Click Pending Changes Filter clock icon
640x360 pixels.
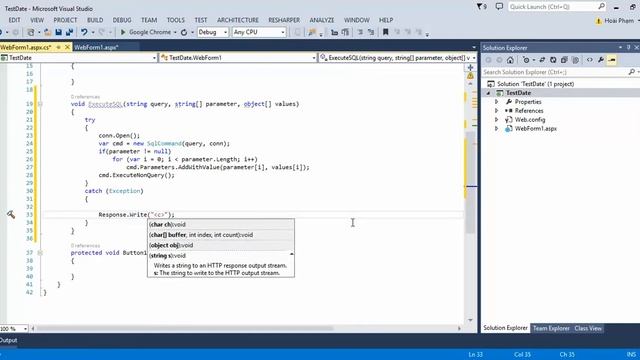coord(526,60)
